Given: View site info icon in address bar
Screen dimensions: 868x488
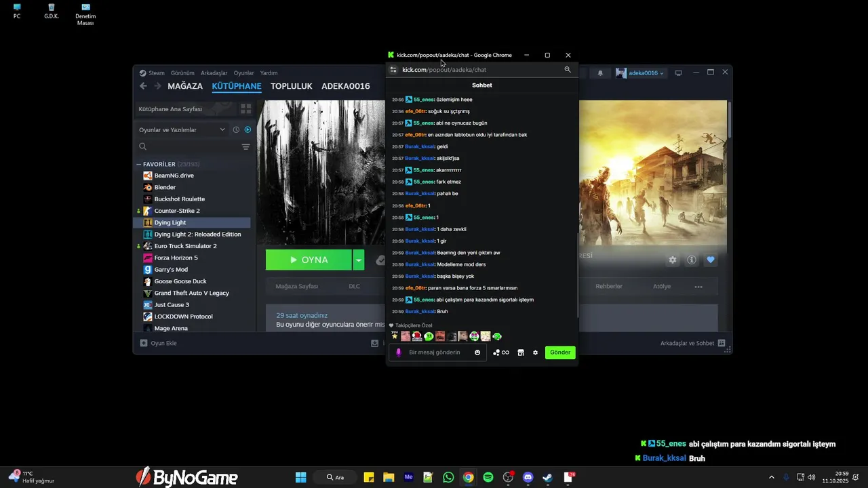Looking at the screenshot, I should point(393,70).
